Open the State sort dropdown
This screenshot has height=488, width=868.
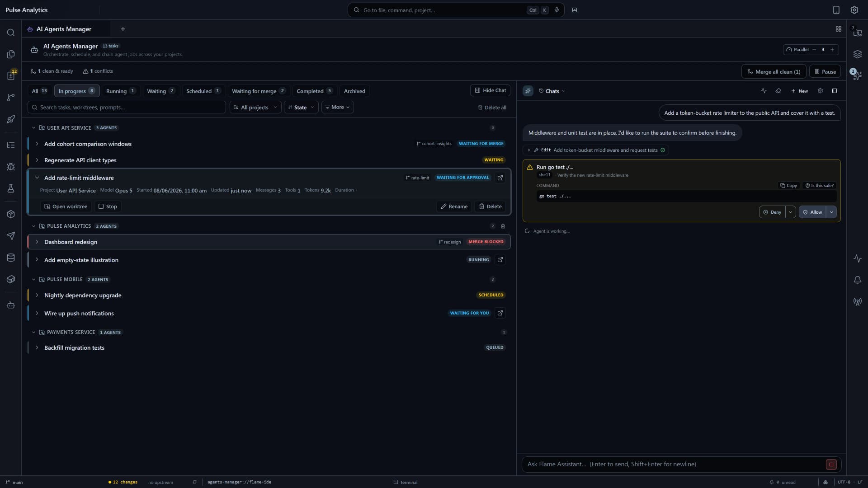tap(301, 107)
